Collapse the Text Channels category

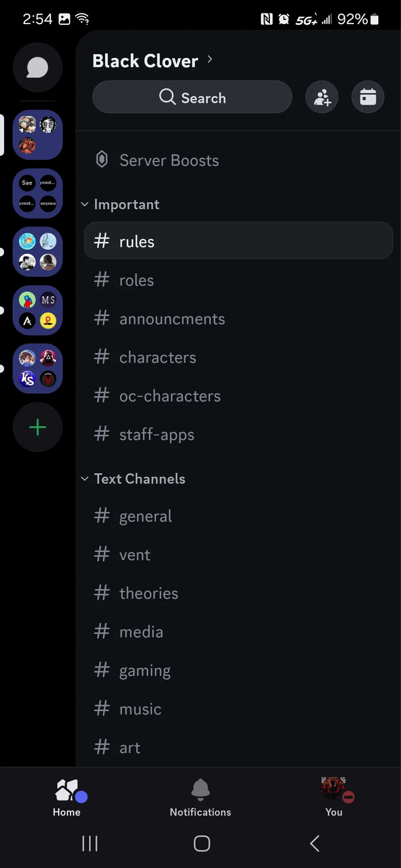pos(139,479)
